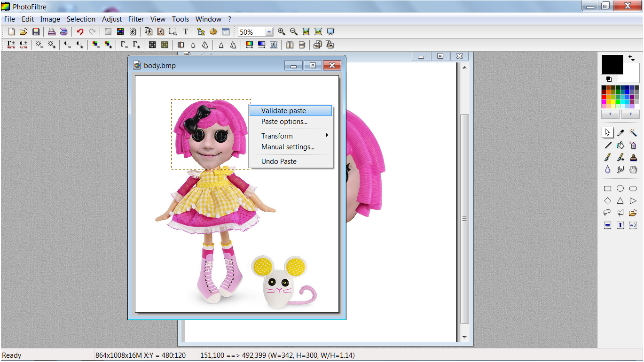
Task: Pick the cyan swatch in the palette
Action: 623,101
